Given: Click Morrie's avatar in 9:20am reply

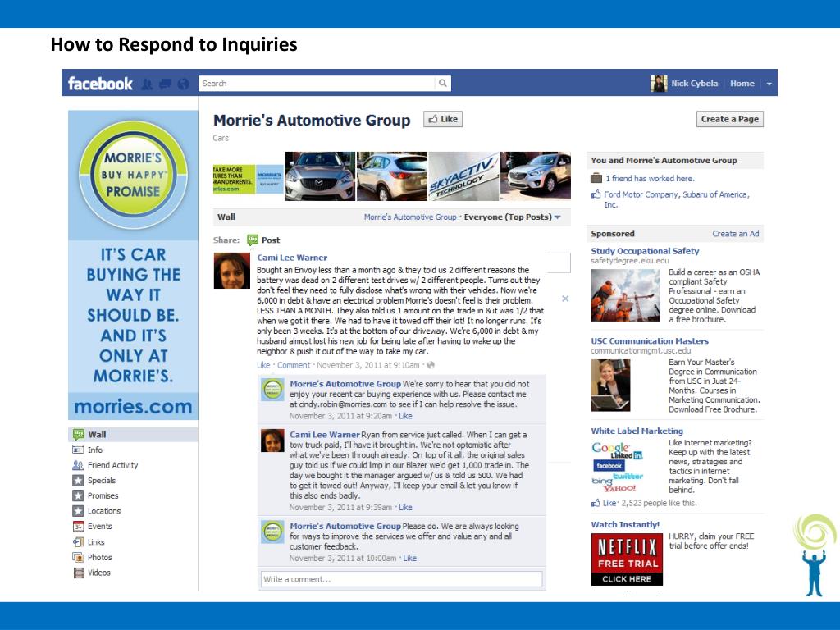Looking at the screenshot, I should tap(272, 390).
